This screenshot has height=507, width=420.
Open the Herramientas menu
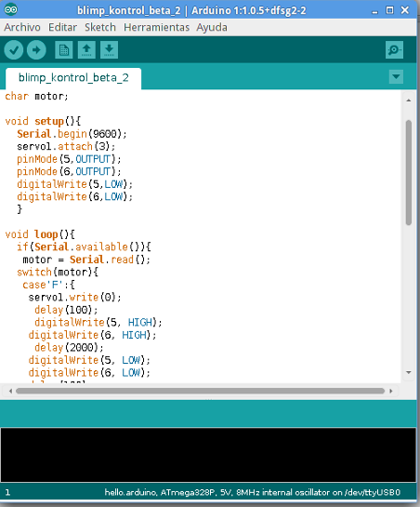(x=156, y=28)
